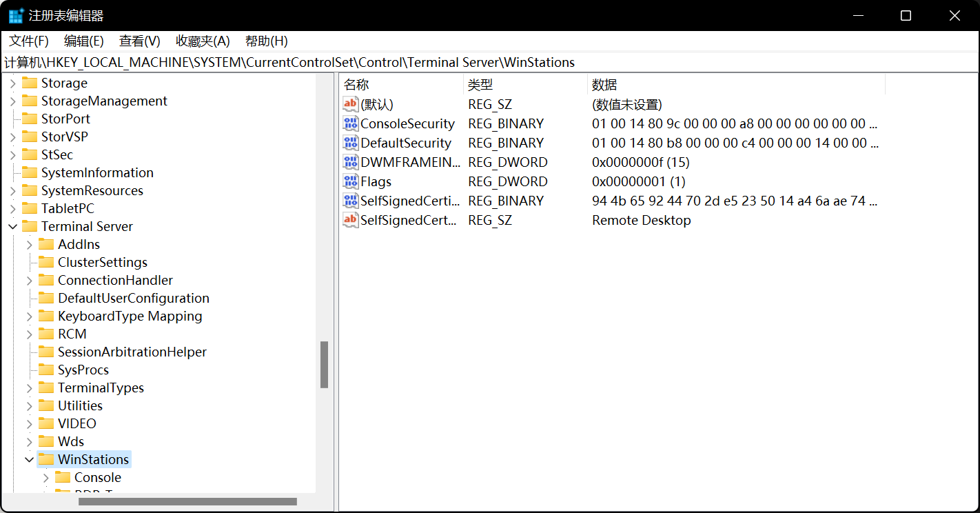980x513 pixels.
Task: Click the SelfSignedCert... string value icon
Action: coord(351,220)
